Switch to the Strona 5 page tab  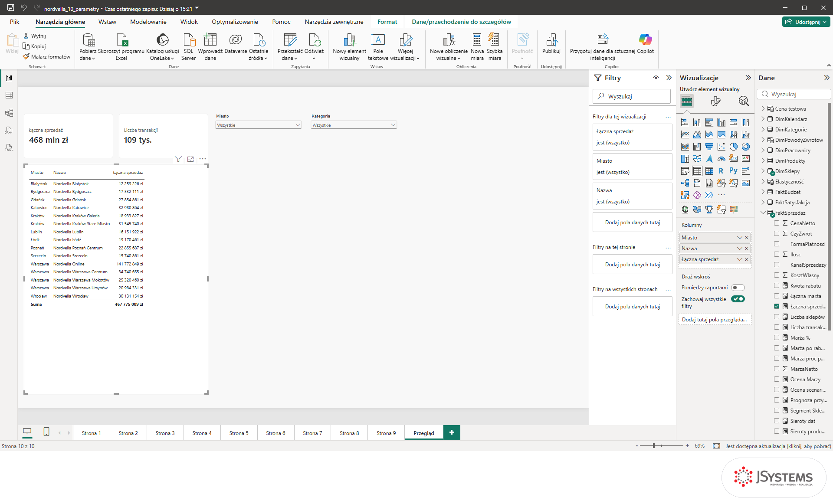click(x=239, y=433)
